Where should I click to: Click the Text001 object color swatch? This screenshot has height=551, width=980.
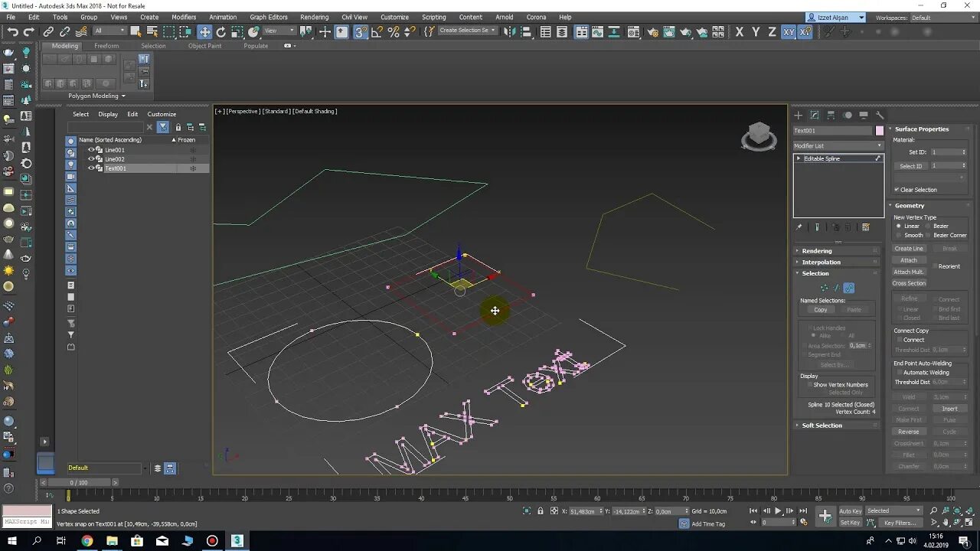[x=880, y=131]
